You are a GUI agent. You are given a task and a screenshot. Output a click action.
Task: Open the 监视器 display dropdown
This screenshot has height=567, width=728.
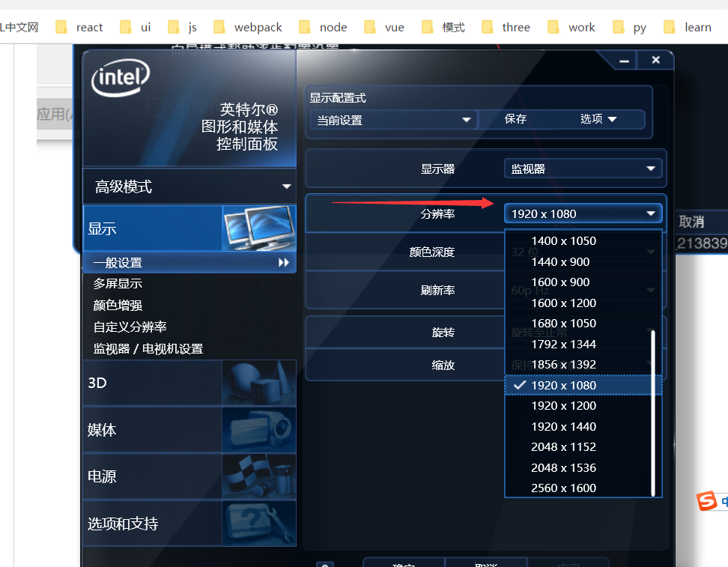583,169
